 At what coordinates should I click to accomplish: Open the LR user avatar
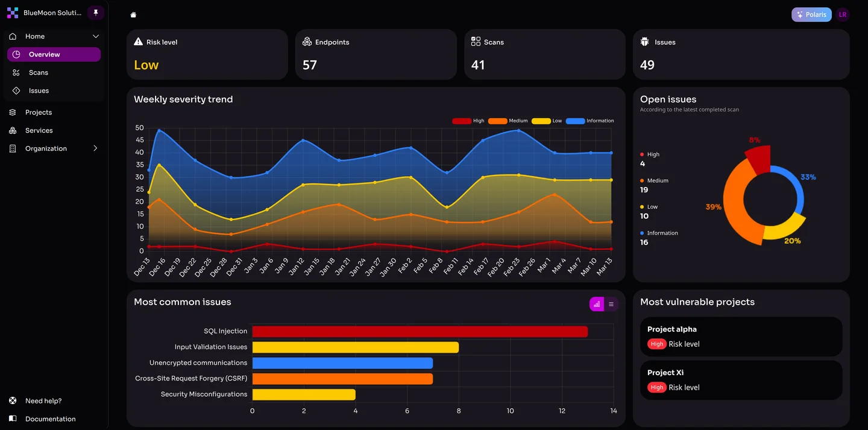click(842, 15)
